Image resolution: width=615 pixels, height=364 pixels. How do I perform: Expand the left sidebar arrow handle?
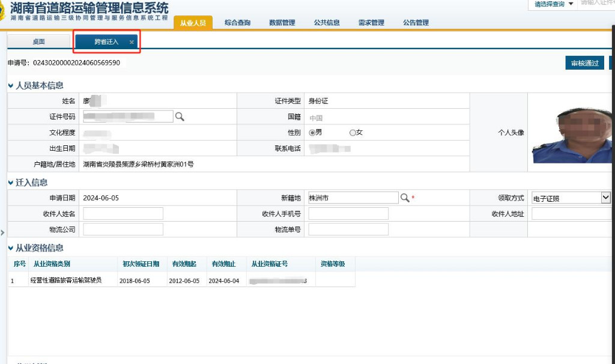click(2, 232)
